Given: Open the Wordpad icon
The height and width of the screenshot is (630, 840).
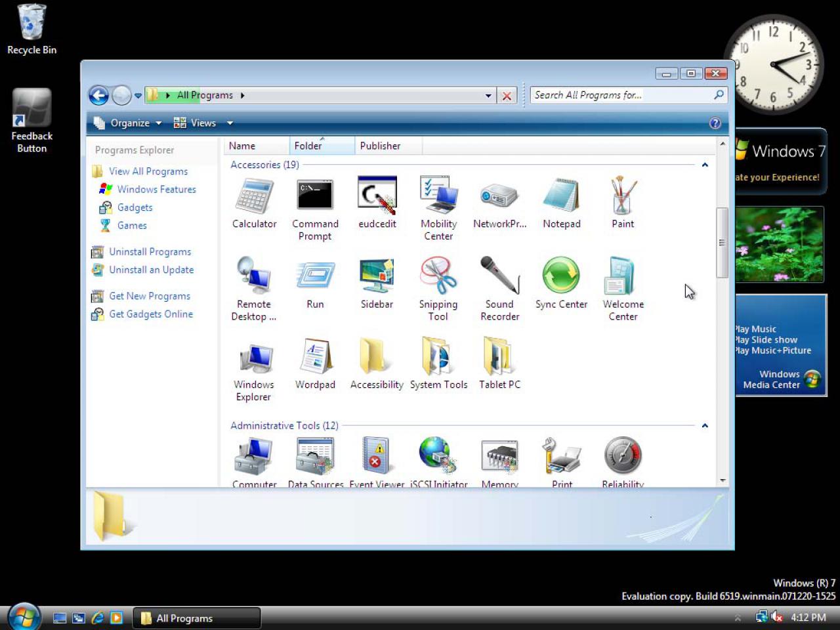Looking at the screenshot, I should point(315,356).
